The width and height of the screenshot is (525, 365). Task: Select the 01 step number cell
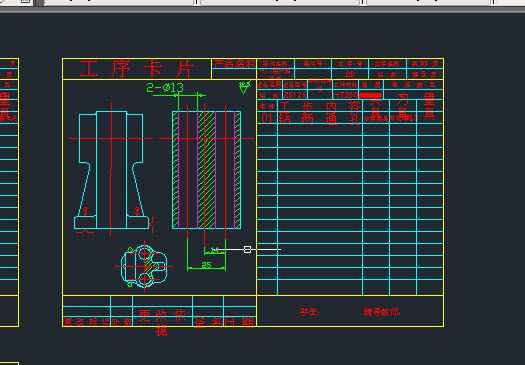267,118
